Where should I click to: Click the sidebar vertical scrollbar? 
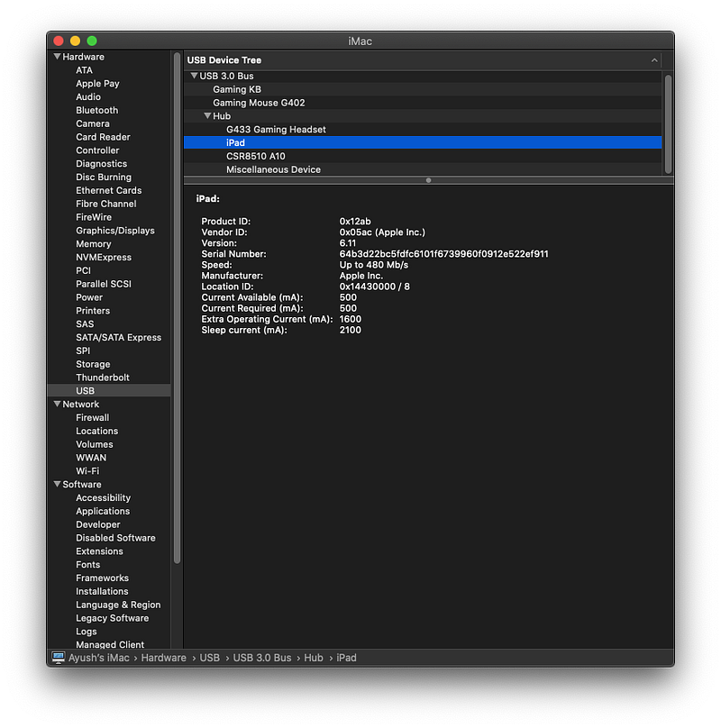point(177,308)
